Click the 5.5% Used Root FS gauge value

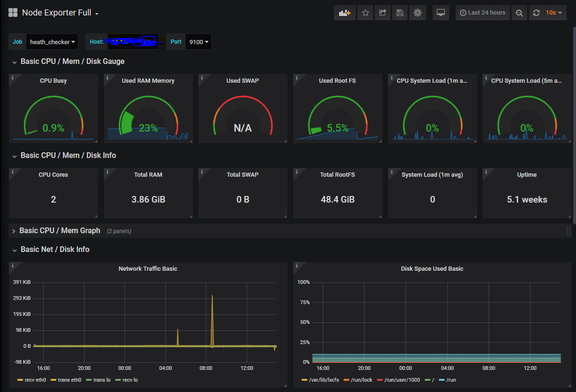(337, 128)
